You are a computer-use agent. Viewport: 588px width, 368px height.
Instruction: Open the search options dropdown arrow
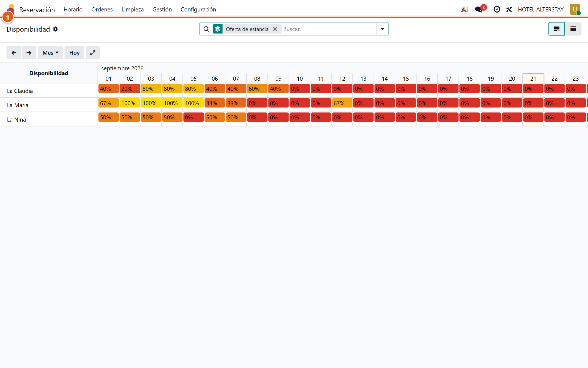pyautogui.click(x=382, y=29)
